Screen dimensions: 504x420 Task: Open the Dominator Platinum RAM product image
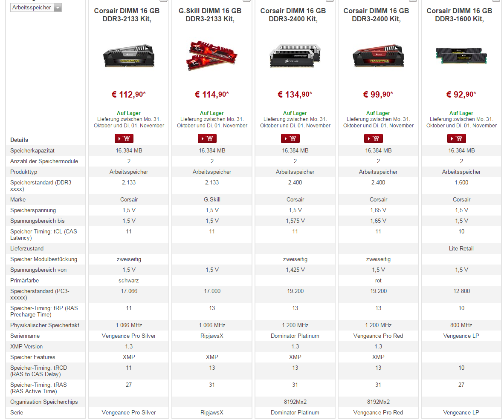tap(295, 56)
